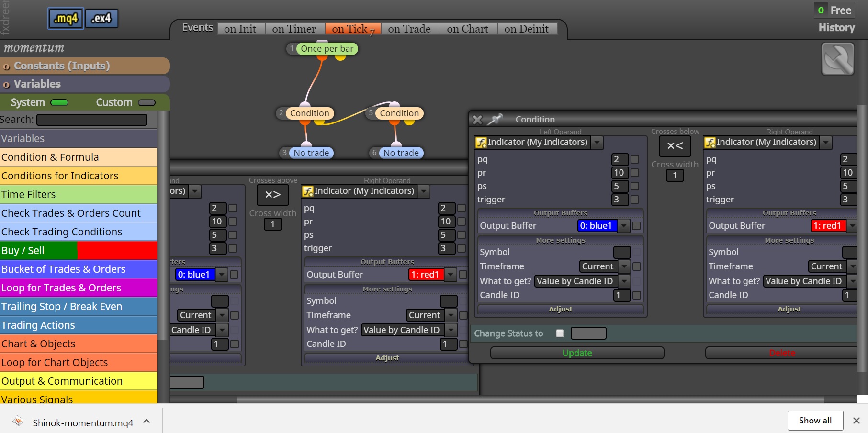Click the Once per bar block
The image size is (868, 433).
coord(327,49)
